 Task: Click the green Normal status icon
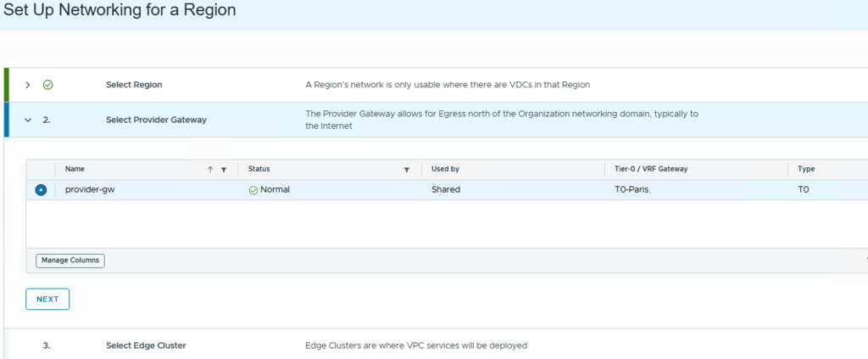pyautogui.click(x=253, y=190)
